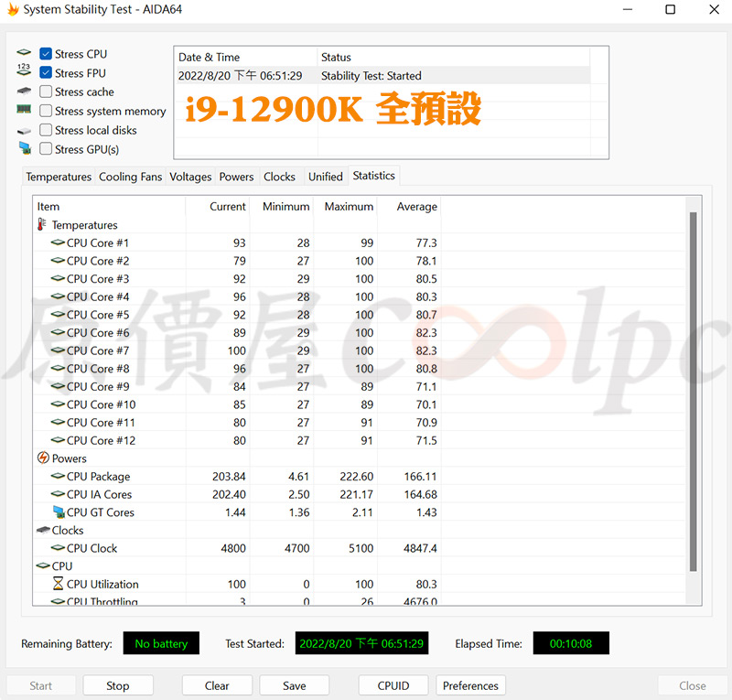Click the icon beside CPU Core #9
732x700 pixels.
[x=58, y=386]
